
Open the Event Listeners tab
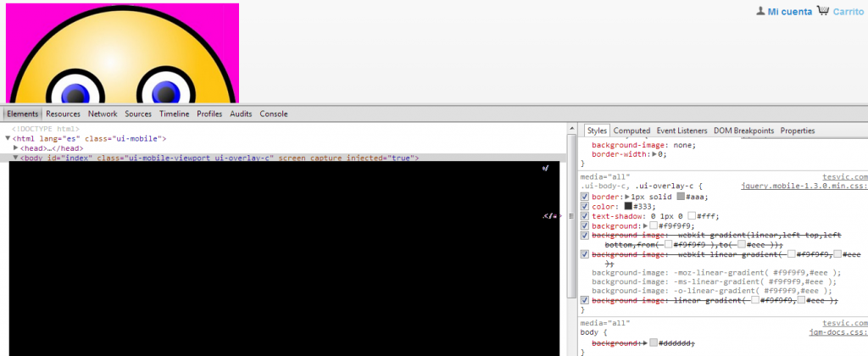click(x=682, y=131)
